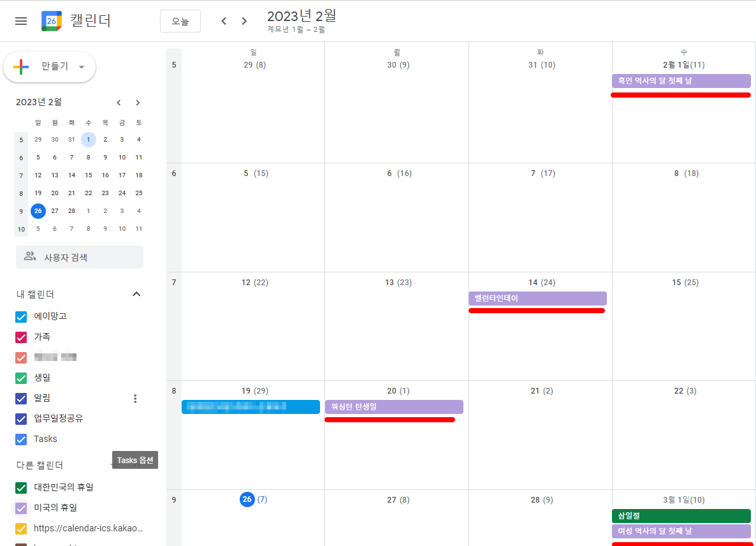This screenshot has height=546, width=756.
Task: Advance the mini calendar with its right chevron
Action: (138, 102)
